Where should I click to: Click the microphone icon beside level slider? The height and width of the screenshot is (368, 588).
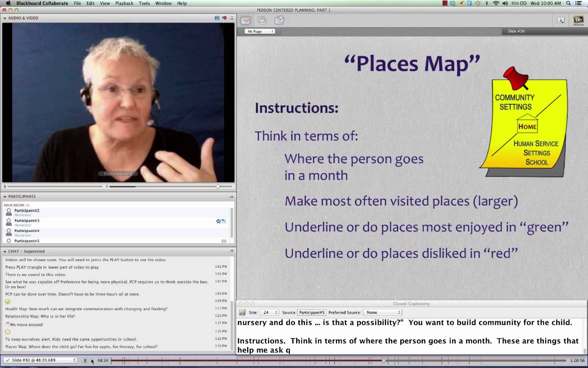[5, 186]
